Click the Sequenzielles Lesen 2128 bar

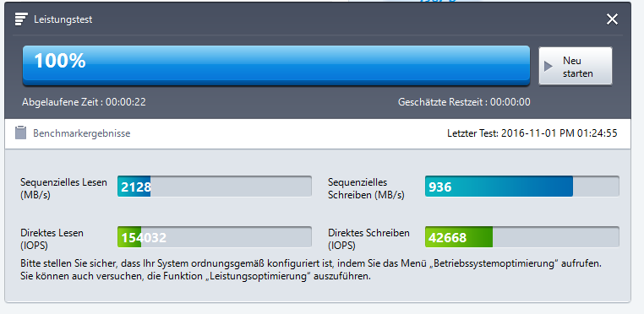pyautogui.click(x=215, y=187)
